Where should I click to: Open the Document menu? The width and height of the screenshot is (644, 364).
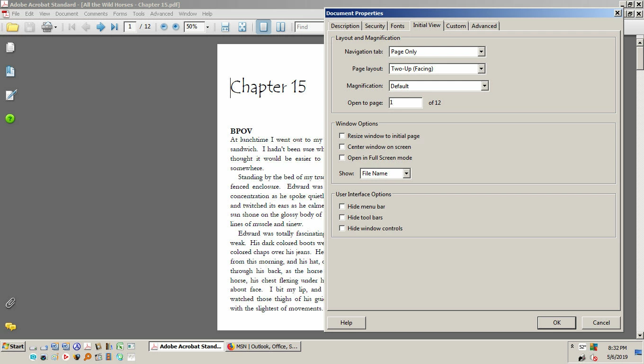pos(67,14)
